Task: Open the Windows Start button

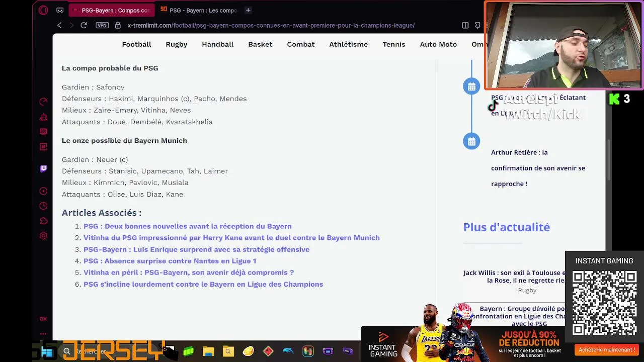Action: point(47,352)
